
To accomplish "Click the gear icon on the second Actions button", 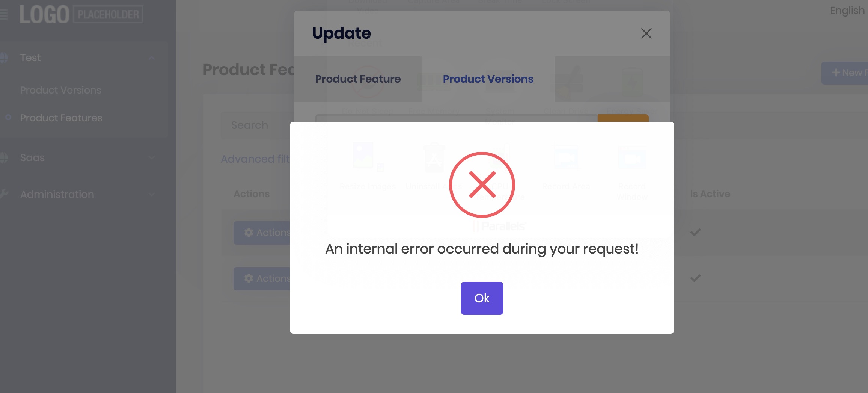I will point(248,278).
